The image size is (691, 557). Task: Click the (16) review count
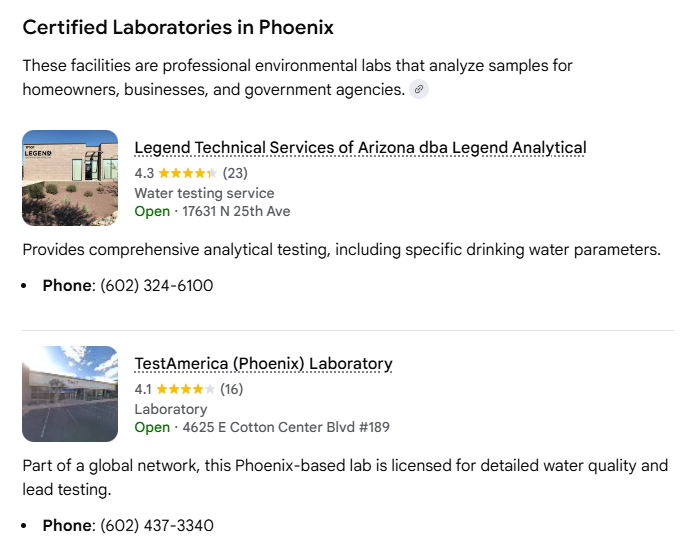click(231, 389)
